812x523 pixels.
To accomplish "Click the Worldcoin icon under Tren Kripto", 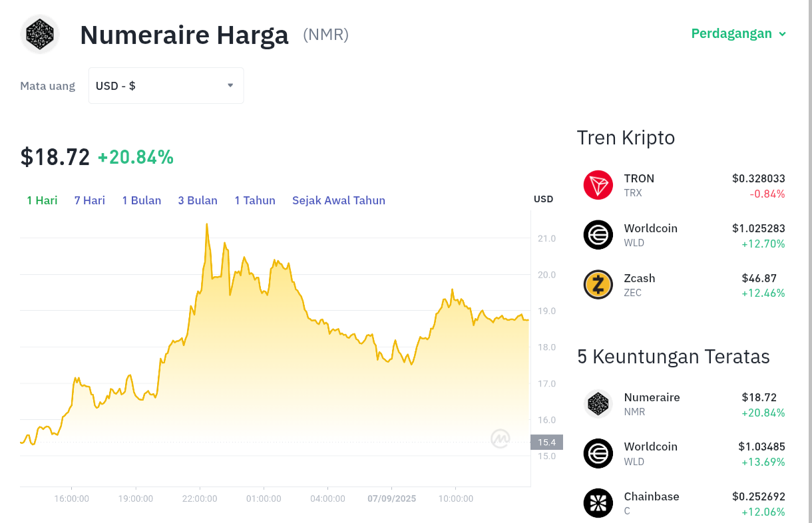I will [x=598, y=235].
